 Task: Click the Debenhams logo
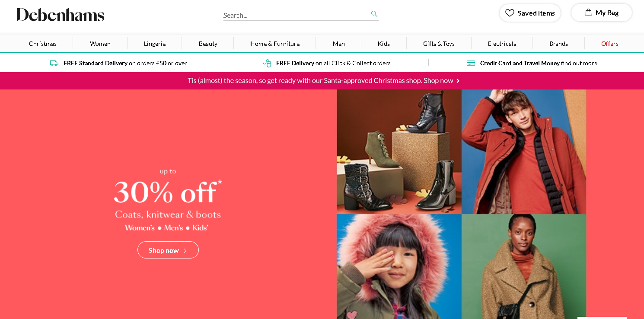[x=61, y=15]
